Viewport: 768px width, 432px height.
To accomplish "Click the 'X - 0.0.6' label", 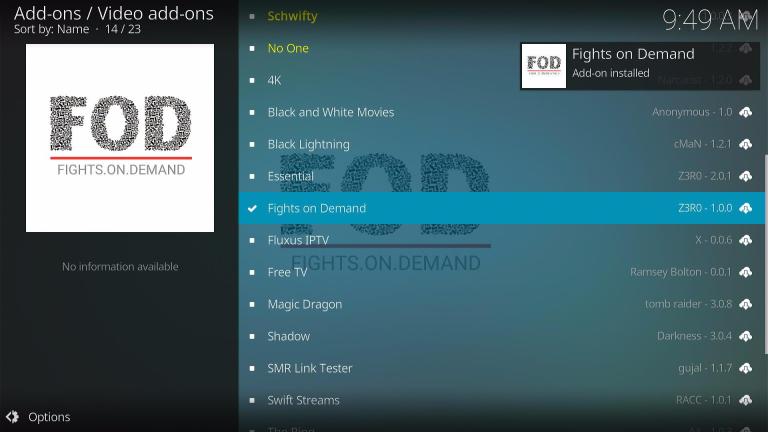I will point(714,240).
